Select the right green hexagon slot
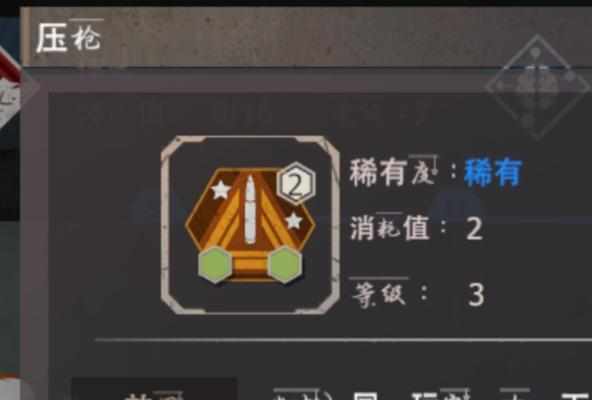The height and width of the screenshot is (400, 592). coord(285,265)
